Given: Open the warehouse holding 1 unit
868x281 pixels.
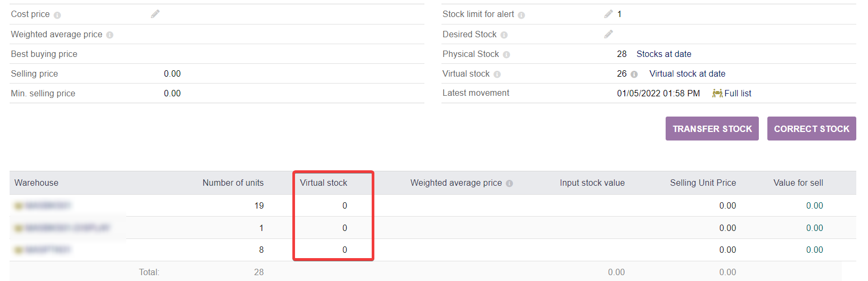Looking at the screenshot, I should point(62,228).
